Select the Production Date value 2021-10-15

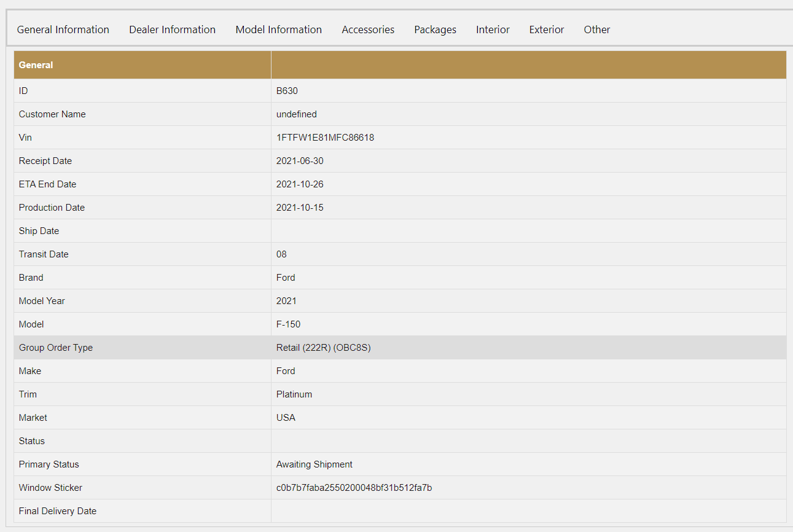(300, 208)
